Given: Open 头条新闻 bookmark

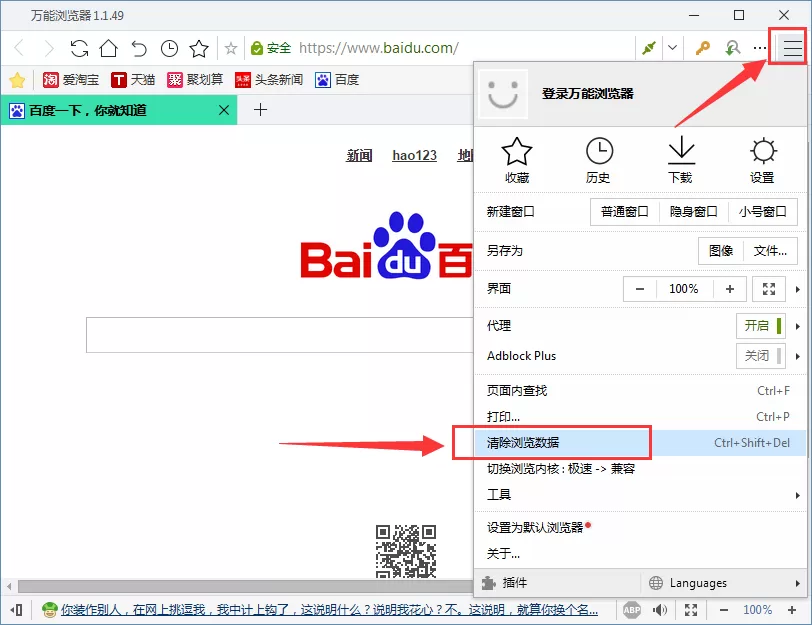Looking at the screenshot, I should [269, 80].
